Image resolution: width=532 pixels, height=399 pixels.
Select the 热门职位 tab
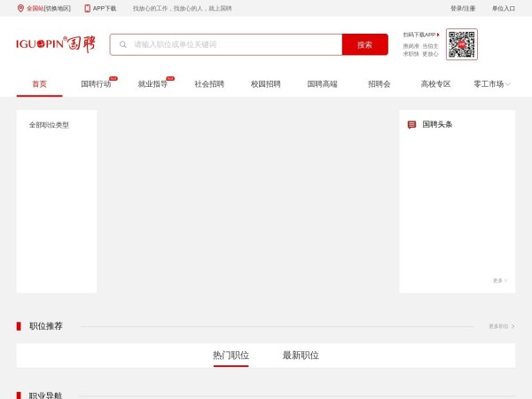[231, 356]
